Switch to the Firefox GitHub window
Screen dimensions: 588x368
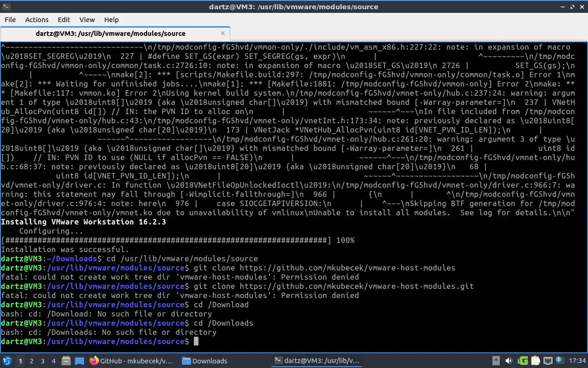[131, 361]
